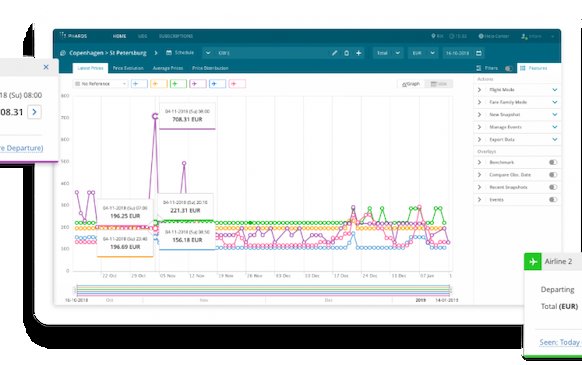The height and width of the screenshot is (365, 582).
Task: Select the Graph view button
Action: (x=411, y=84)
